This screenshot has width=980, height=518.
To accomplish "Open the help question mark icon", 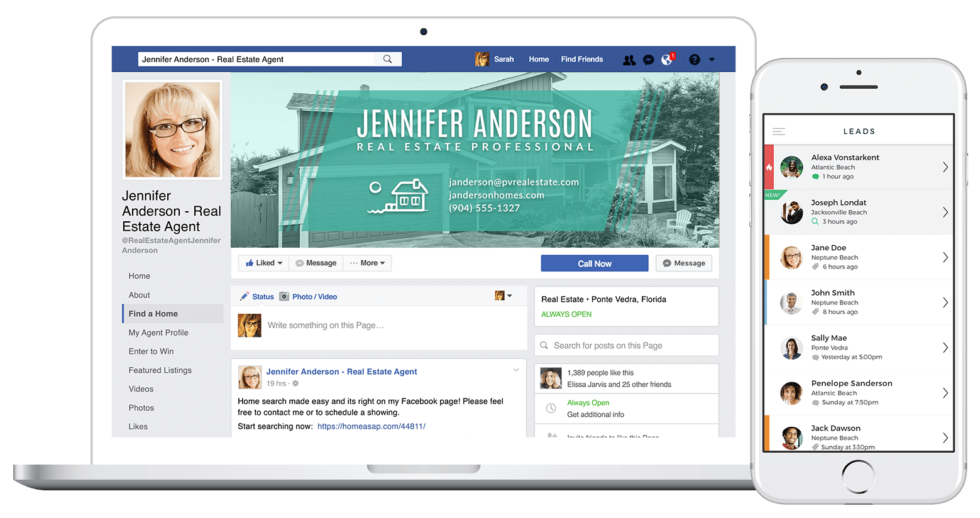I will pos(694,60).
